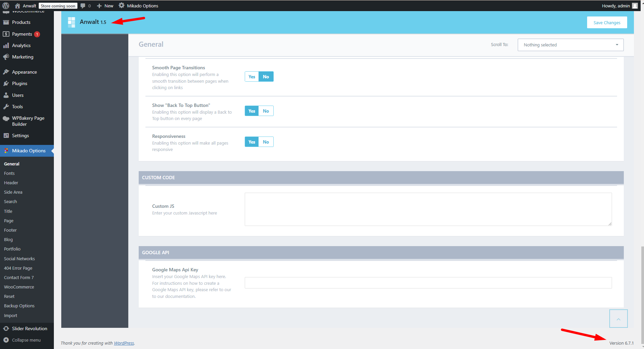Open Howdy, admin account menu

click(x=620, y=6)
